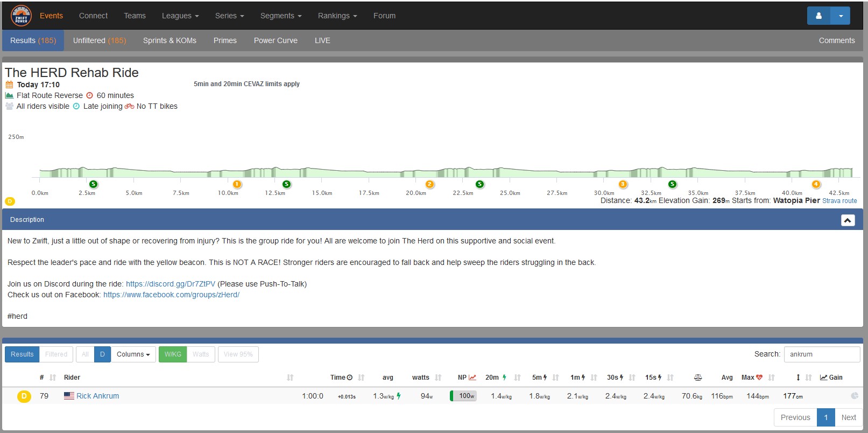This screenshot has height=433, width=868.
Task: Select the Filtered view toggle button
Action: [56, 354]
